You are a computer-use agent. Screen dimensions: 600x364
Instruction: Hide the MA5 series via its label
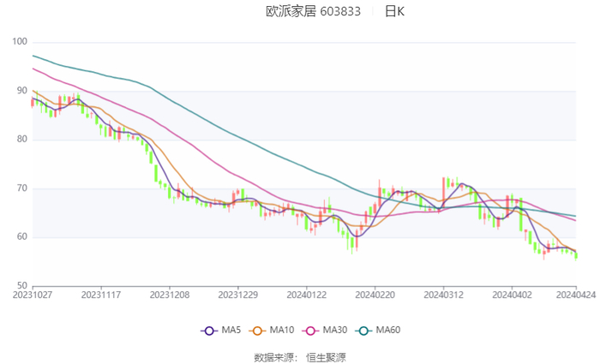point(231,330)
